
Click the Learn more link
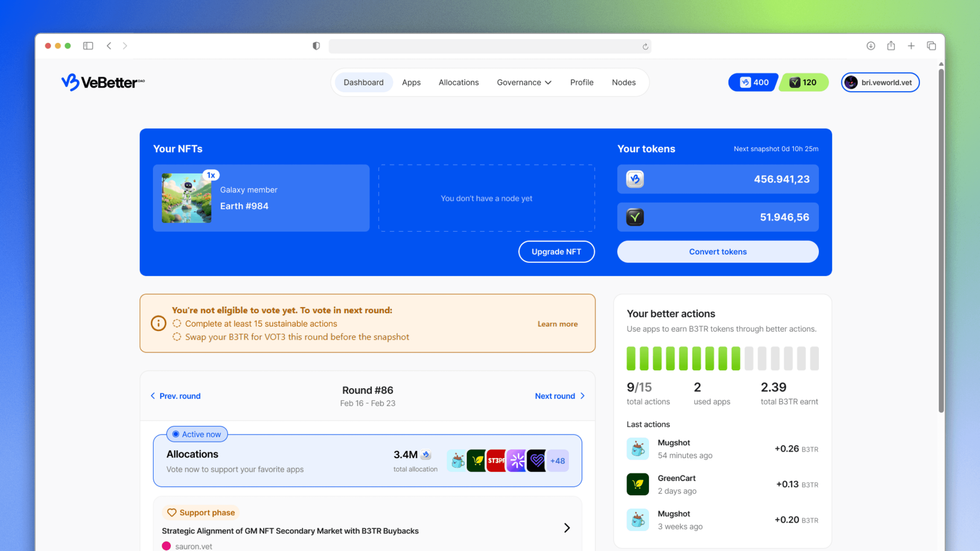coord(557,324)
